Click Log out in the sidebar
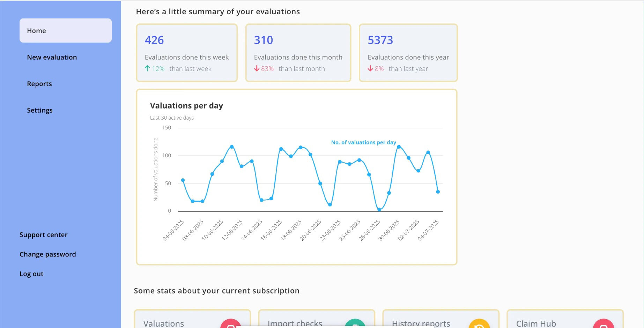The width and height of the screenshot is (644, 328). point(31,274)
